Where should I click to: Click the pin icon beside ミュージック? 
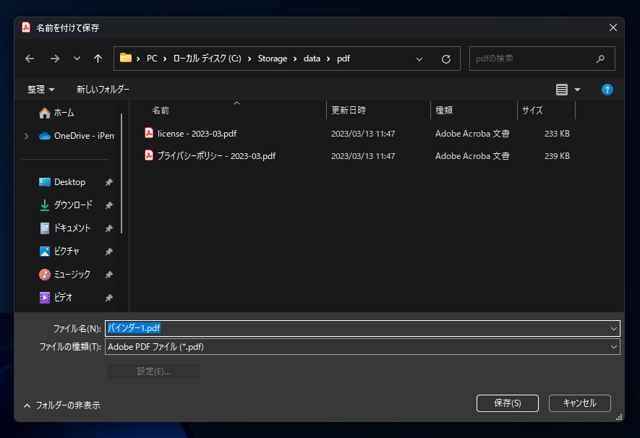[x=109, y=275]
